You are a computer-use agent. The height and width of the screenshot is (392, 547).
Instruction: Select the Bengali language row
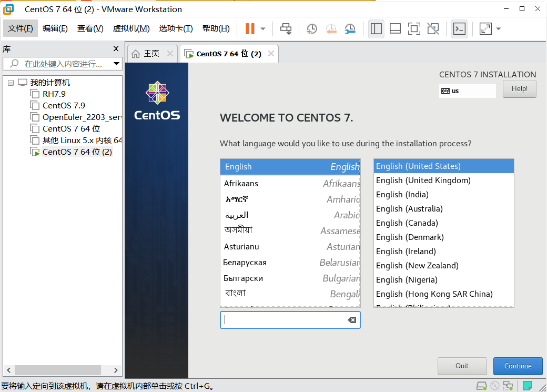(290, 294)
